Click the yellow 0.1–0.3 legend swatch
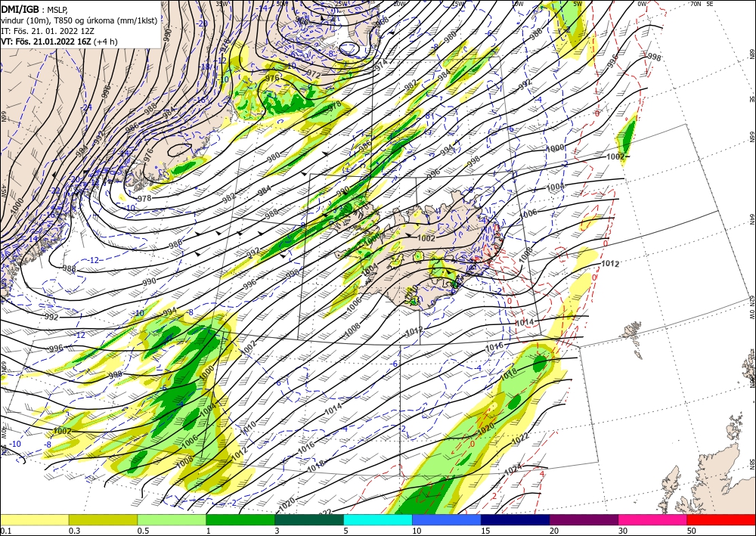This screenshot has width=756, height=536. click(34, 519)
